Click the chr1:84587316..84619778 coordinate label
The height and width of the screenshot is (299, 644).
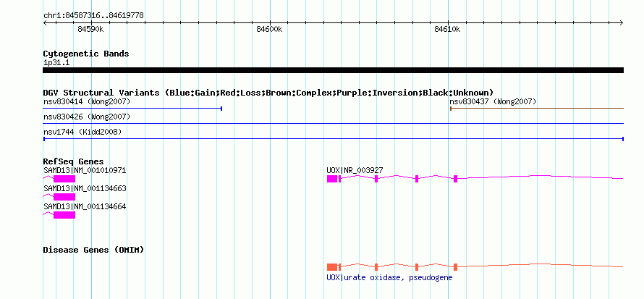[x=93, y=16]
